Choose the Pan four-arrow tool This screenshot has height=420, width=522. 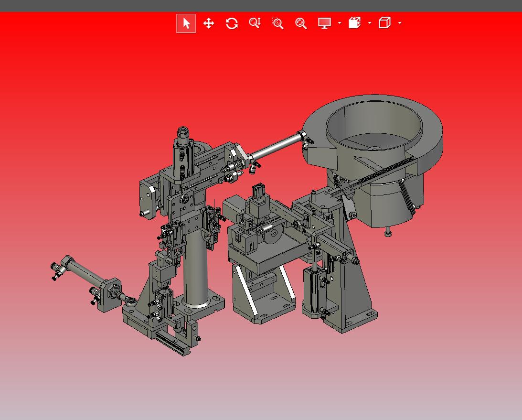click(x=209, y=23)
